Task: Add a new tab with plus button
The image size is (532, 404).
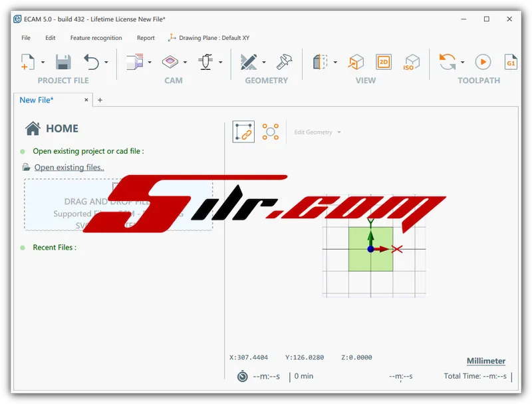Action: tap(100, 100)
